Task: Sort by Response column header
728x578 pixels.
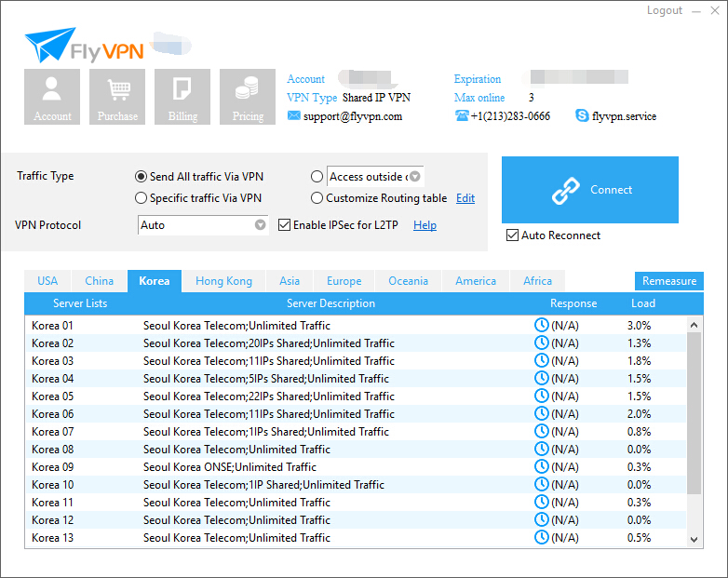Action: 573,303
